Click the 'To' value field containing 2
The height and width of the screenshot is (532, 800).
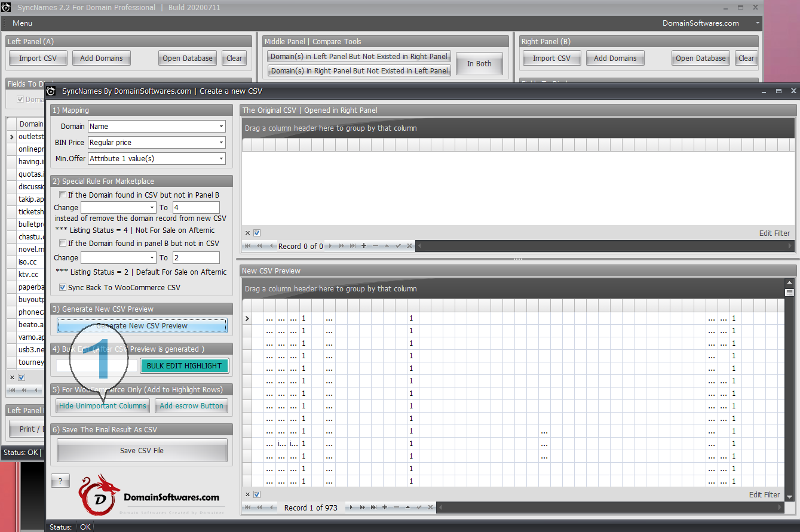(x=196, y=258)
